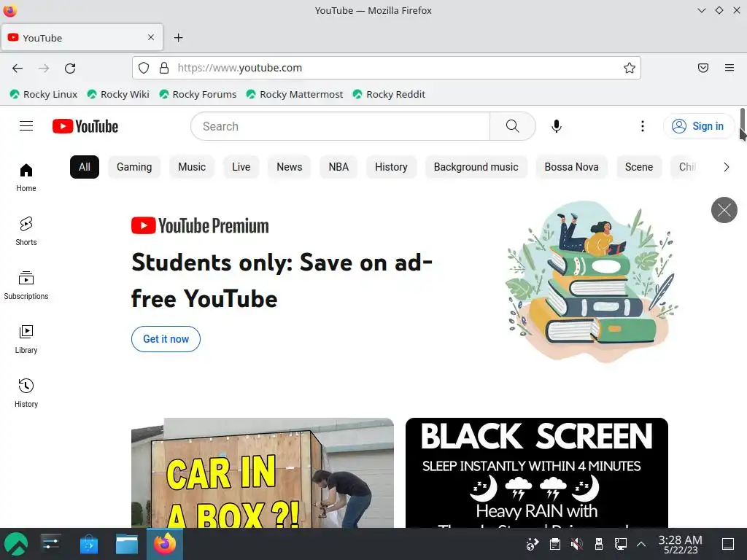Click the YouTube logo
This screenshot has height=560, width=747.
click(85, 126)
